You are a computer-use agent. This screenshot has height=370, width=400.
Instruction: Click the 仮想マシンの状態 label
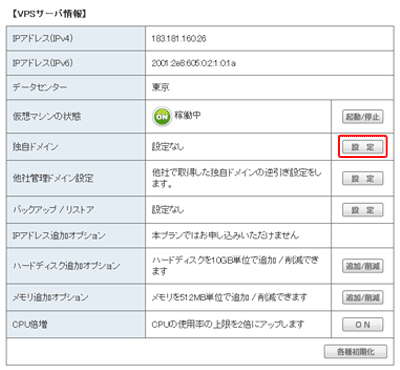[47, 116]
